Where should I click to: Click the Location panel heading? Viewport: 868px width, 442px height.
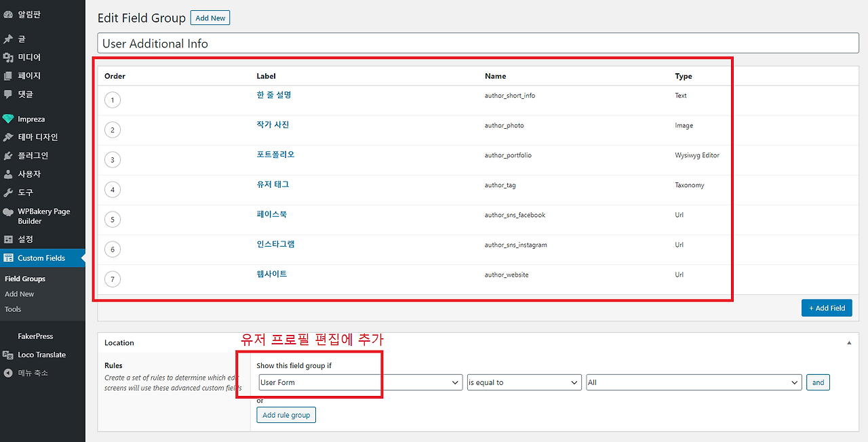click(x=119, y=343)
